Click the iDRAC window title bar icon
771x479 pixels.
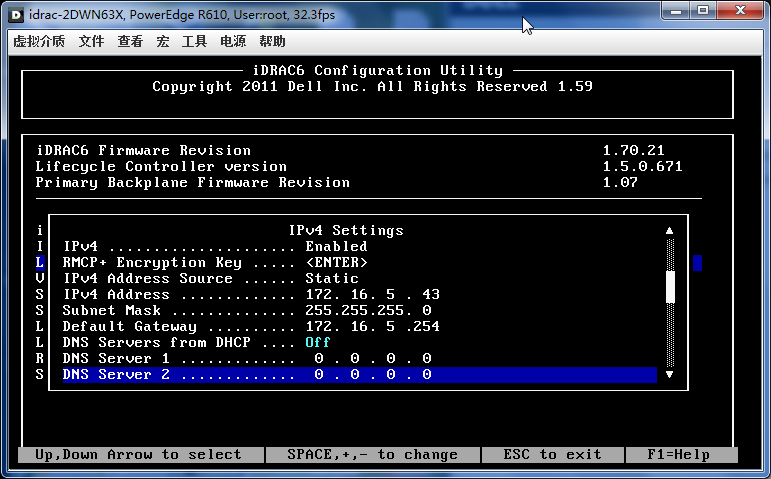pos(16,15)
